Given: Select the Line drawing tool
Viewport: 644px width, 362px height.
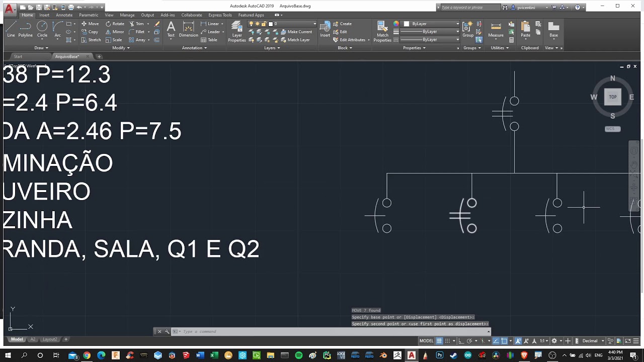Looking at the screenshot, I should coord(11,29).
